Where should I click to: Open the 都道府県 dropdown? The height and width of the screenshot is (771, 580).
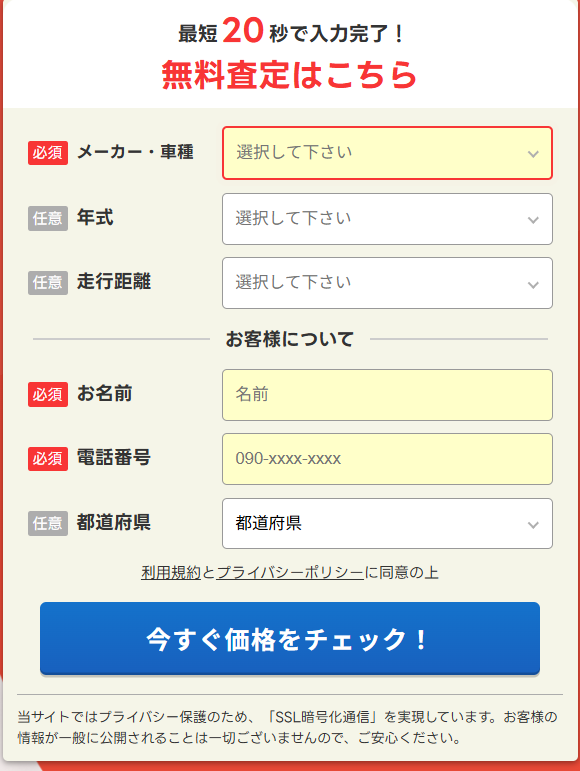point(387,523)
